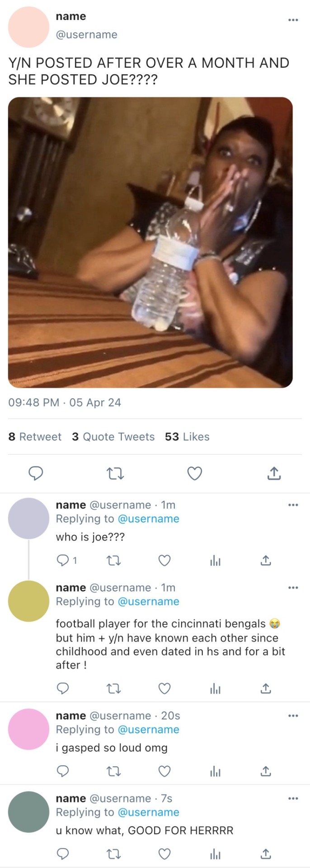Open more options on "i gasped so loud" reply
310x868 pixels.
pos(293,716)
